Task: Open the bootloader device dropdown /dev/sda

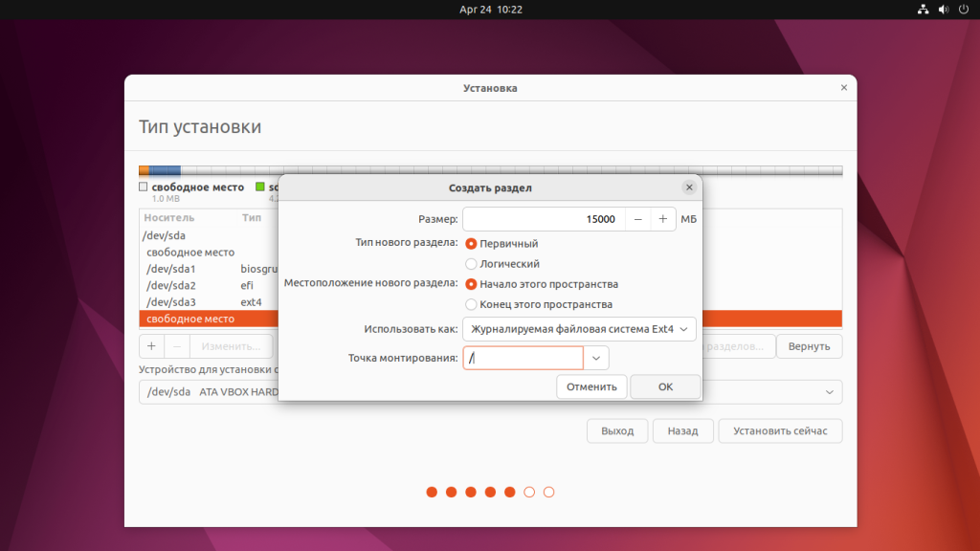Action: point(828,392)
